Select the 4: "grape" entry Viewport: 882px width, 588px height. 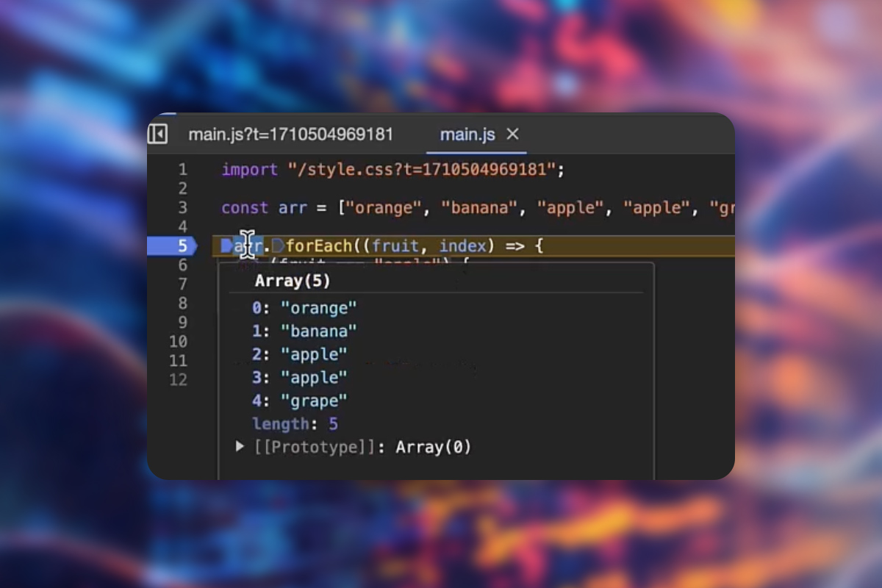300,401
